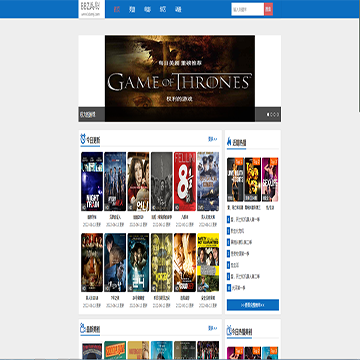Click the lower right sidebar heading icon

point(229,331)
